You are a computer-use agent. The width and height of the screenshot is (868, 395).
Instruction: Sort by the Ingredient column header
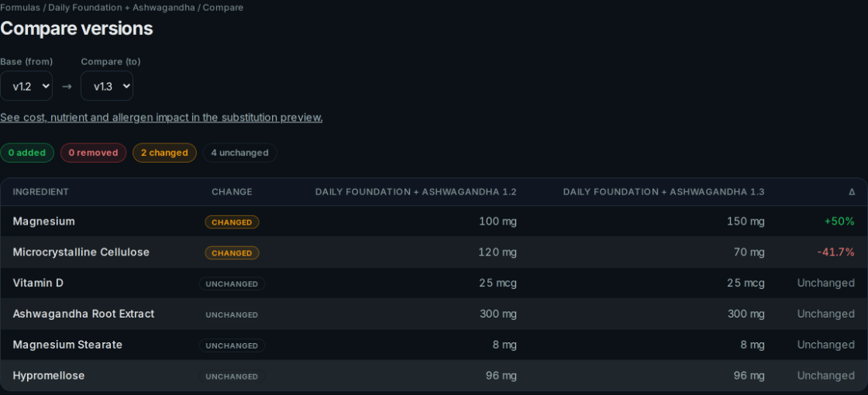tap(41, 192)
